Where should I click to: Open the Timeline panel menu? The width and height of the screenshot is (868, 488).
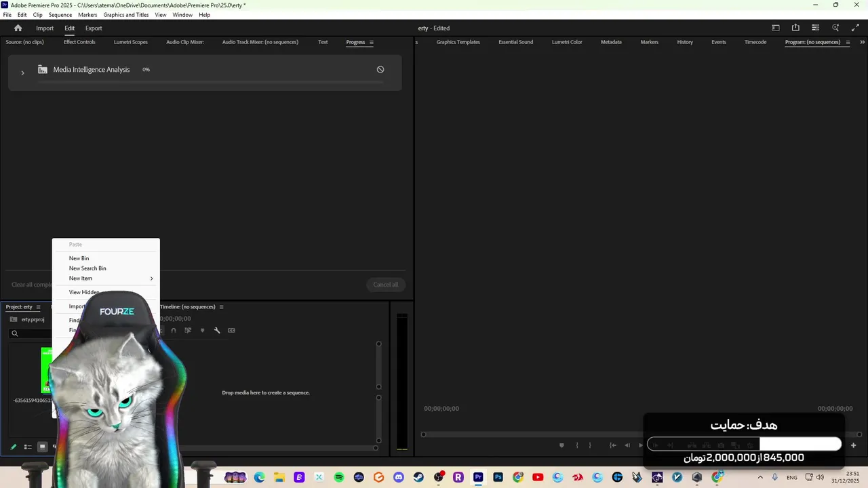221,307
